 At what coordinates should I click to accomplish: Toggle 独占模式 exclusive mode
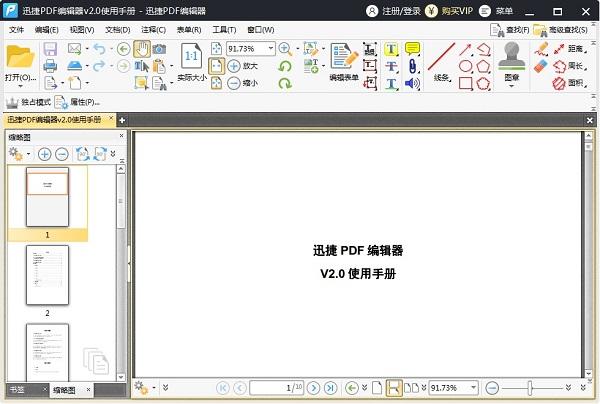click(28, 102)
